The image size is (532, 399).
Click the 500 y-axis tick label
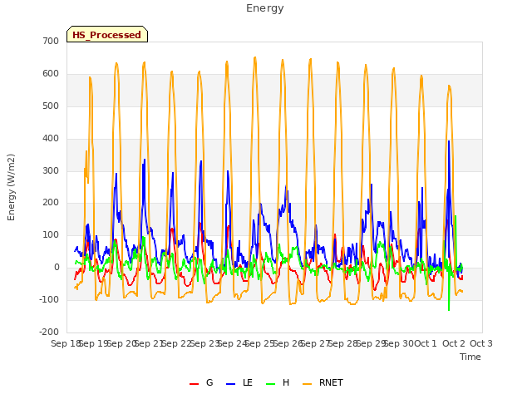51,106
